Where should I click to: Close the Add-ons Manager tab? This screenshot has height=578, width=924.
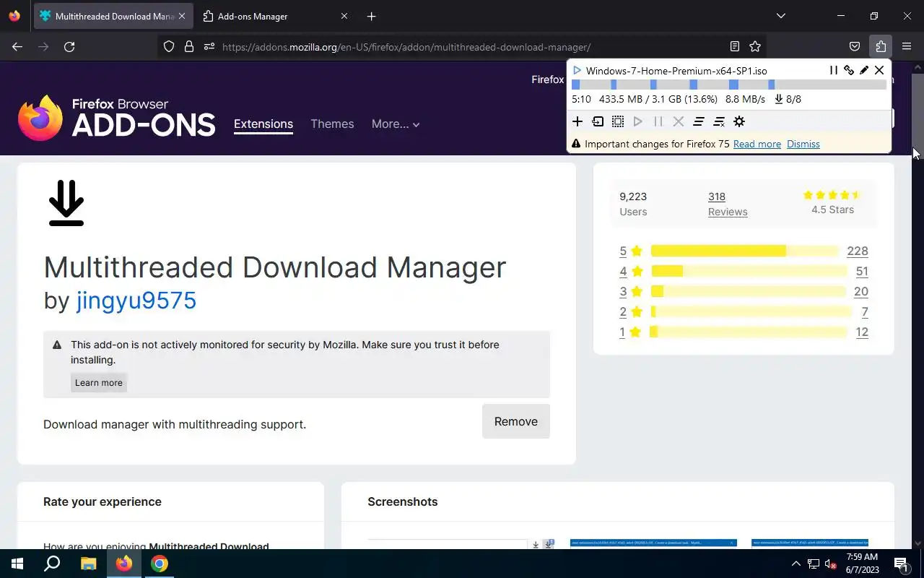click(x=344, y=16)
